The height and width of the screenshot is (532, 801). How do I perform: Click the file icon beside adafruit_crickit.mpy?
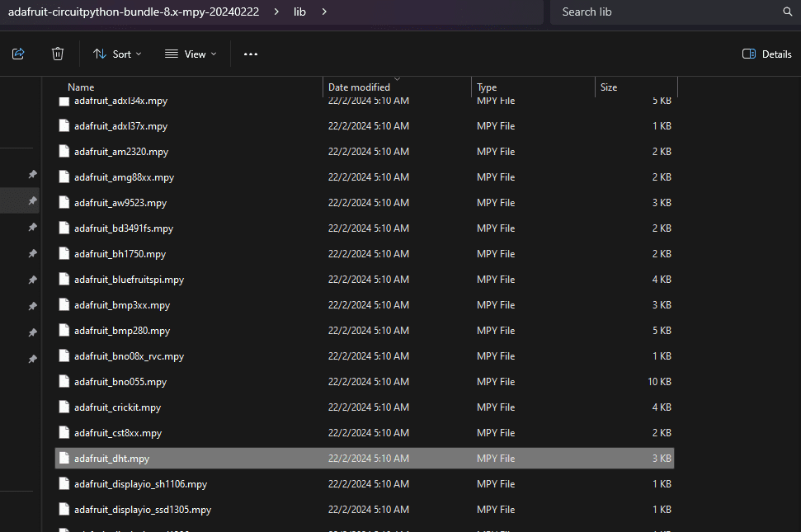(x=64, y=407)
